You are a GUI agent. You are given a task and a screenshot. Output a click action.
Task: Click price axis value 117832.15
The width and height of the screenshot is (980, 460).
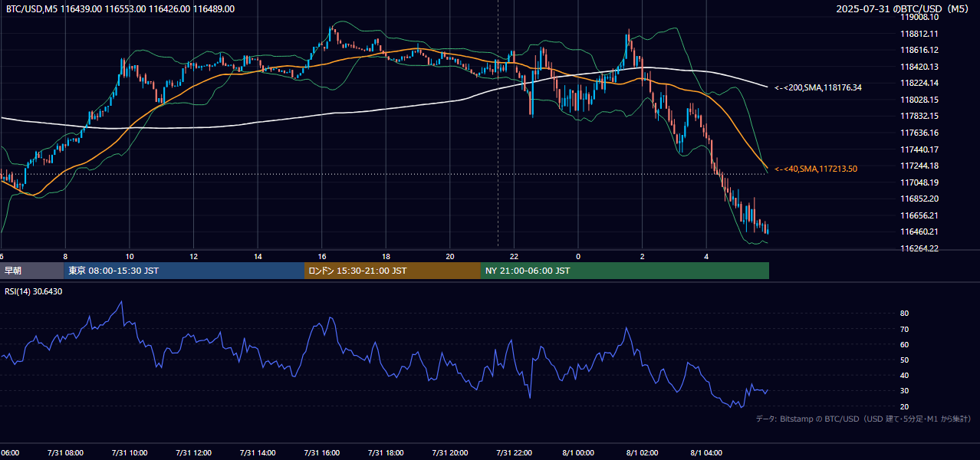pyautogui.click(x=919, y=116)
